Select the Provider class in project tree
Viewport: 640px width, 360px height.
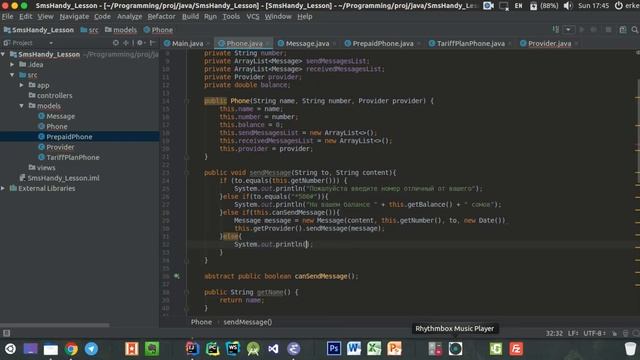point(60,147)
